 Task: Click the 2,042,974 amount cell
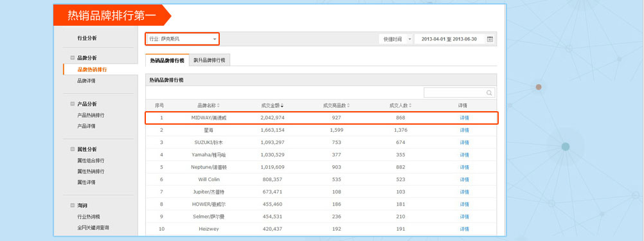(x=273, y=118)
